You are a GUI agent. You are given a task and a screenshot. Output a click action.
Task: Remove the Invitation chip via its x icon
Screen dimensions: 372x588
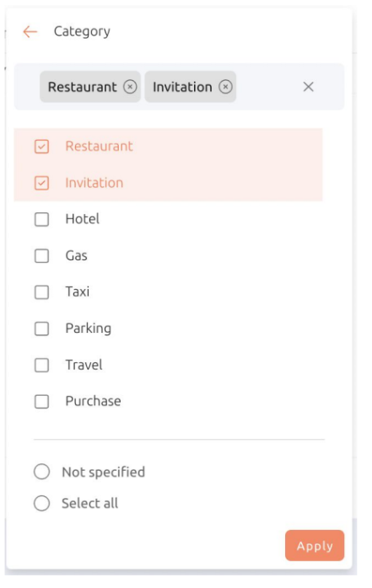(x=225, y=87)
